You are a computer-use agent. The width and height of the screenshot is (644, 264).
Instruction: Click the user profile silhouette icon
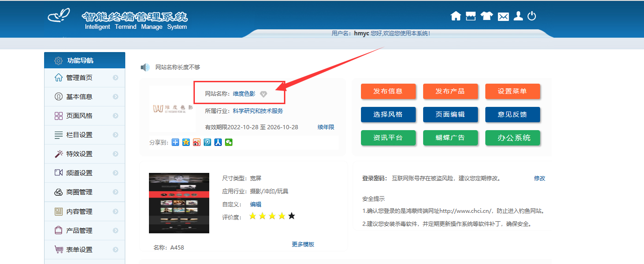(518, 16)
